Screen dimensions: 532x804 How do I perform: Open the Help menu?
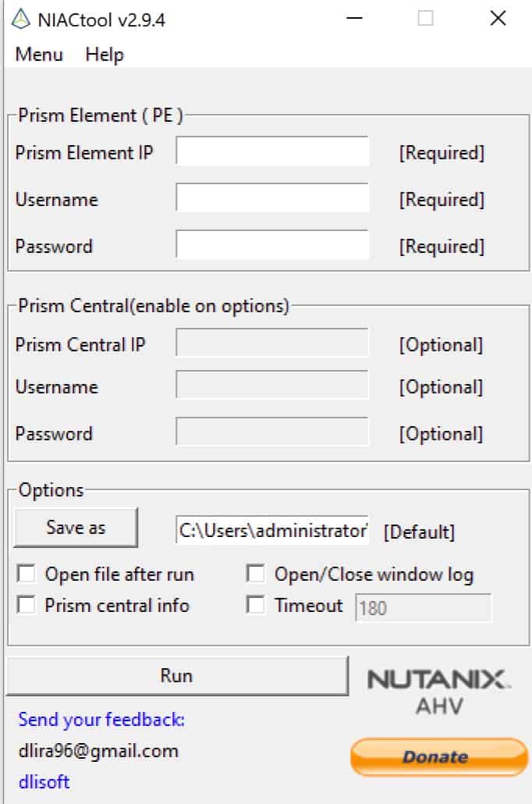[105, 55]
